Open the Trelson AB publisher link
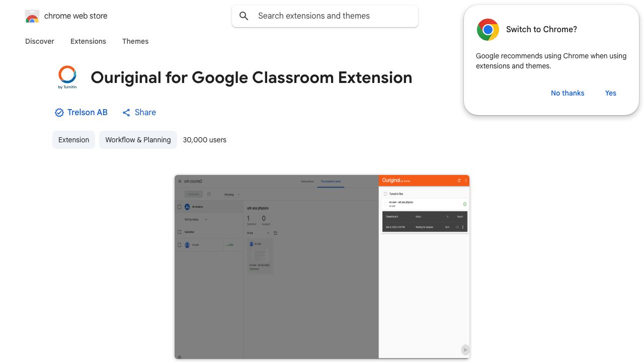Viewport: 644px width, 362px height. [88, 112]
